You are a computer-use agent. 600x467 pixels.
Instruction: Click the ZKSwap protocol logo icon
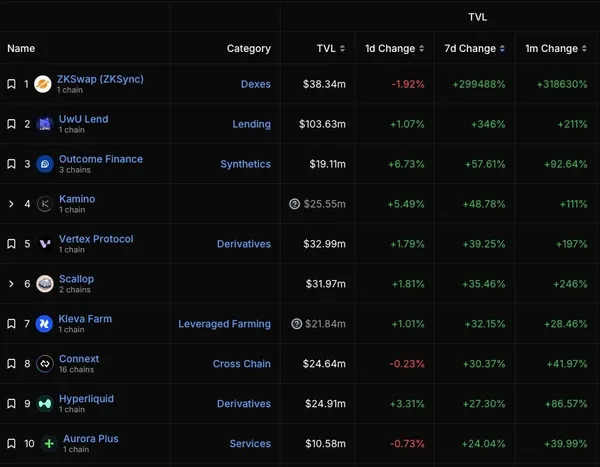pyautogui.click(x=43, y=84)
